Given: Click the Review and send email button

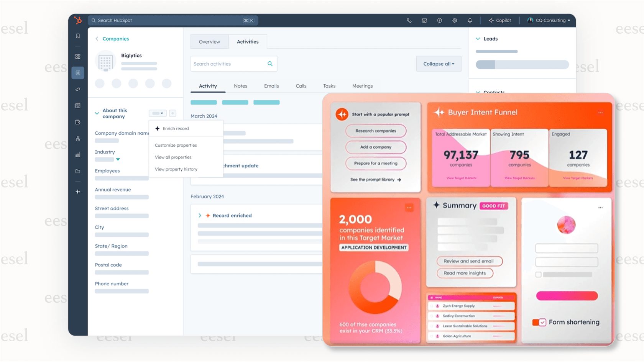Looking at the screenshot, I should [x=470, y=261].
